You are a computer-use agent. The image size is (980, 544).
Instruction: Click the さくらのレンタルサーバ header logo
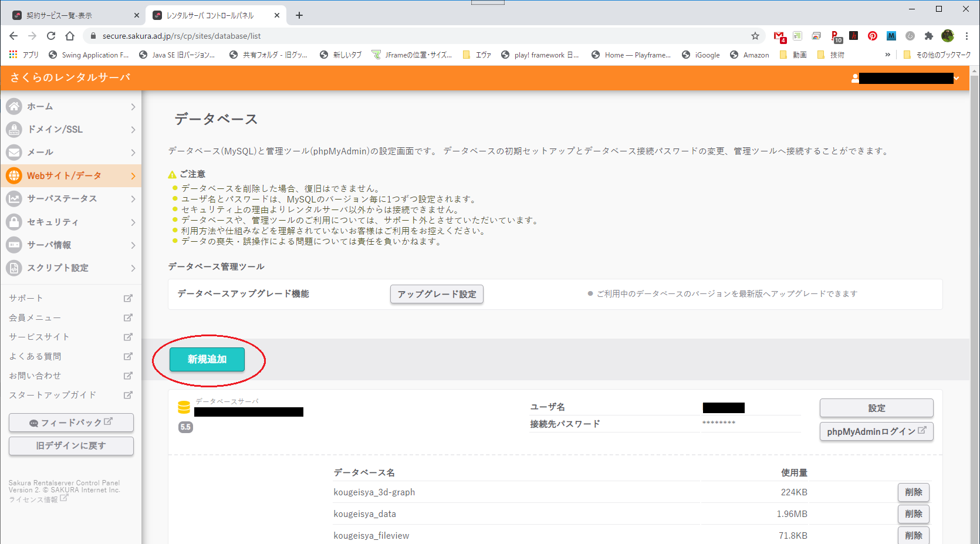point(70,77)
